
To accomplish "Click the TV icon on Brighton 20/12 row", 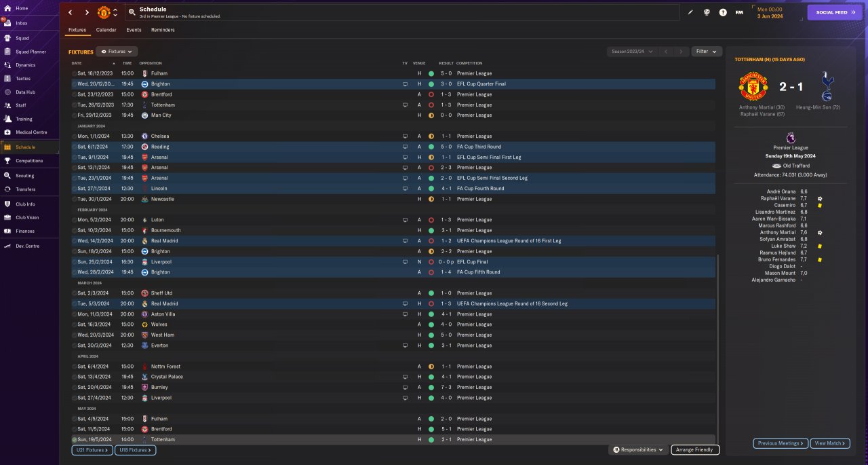I will point(405,84).
